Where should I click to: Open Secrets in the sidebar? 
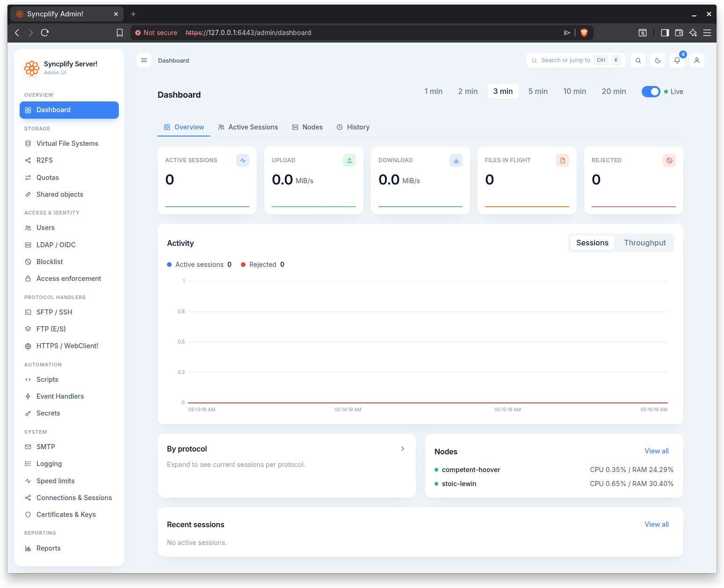click(69, 413)
